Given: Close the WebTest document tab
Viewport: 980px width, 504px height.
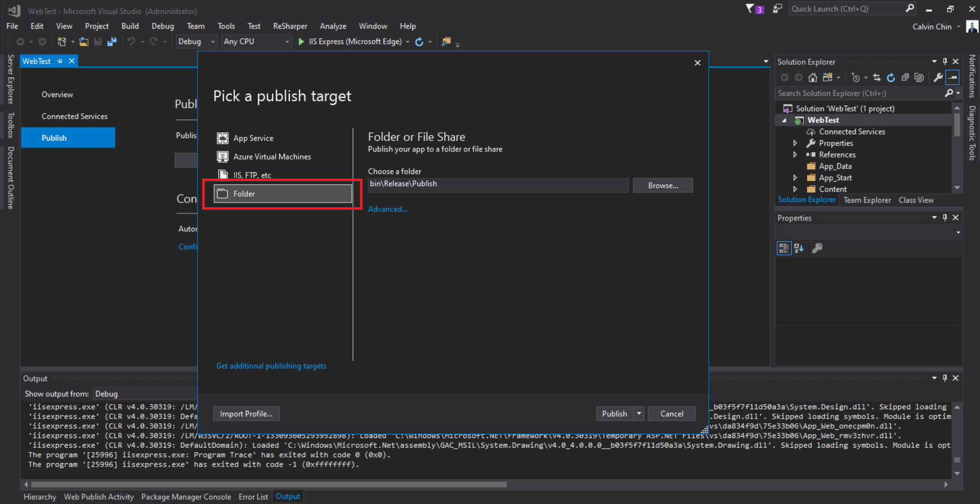Looking at the screenshot, I should [x=72, y=61].
